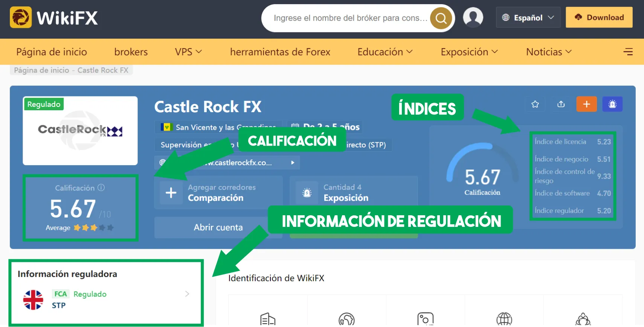Screen dimensions: 644x327
Task: Click the share icon
Action: (561, 104)
